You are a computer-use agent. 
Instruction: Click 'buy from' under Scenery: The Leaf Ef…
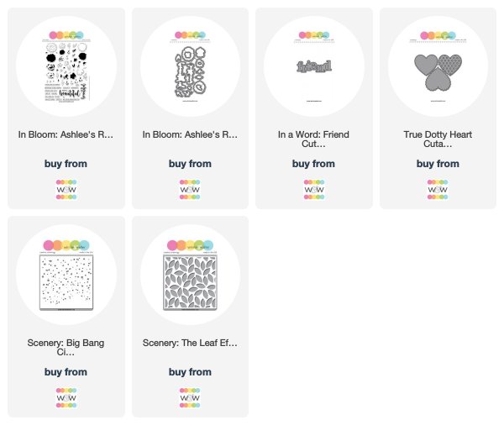click(x=190, y=372)
